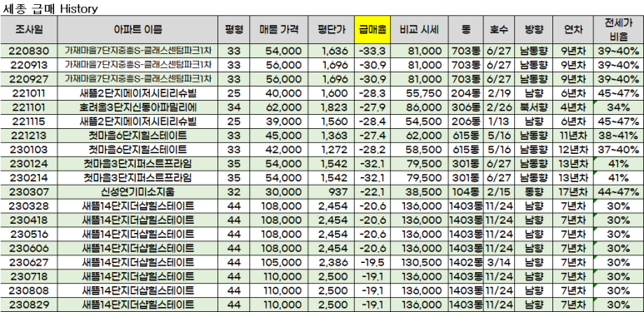Click year cell 12년차

click(573, 149)
